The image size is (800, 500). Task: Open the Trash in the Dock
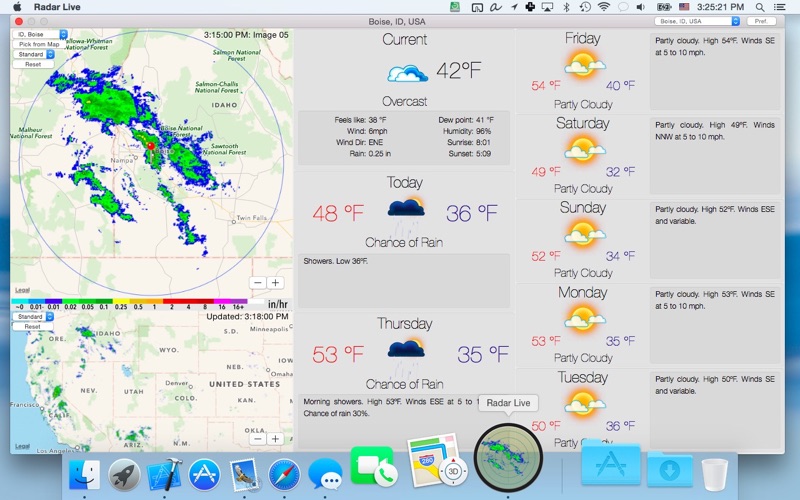point(715,475)
